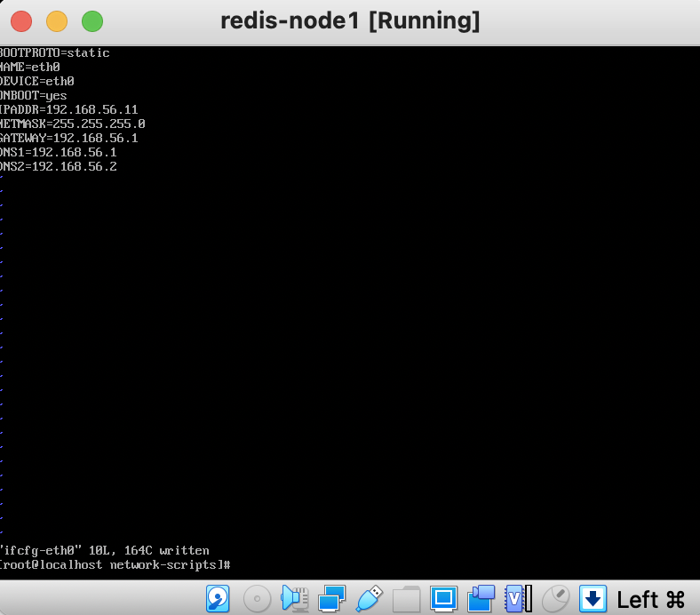Open the display settings indicator

(444, 598)
